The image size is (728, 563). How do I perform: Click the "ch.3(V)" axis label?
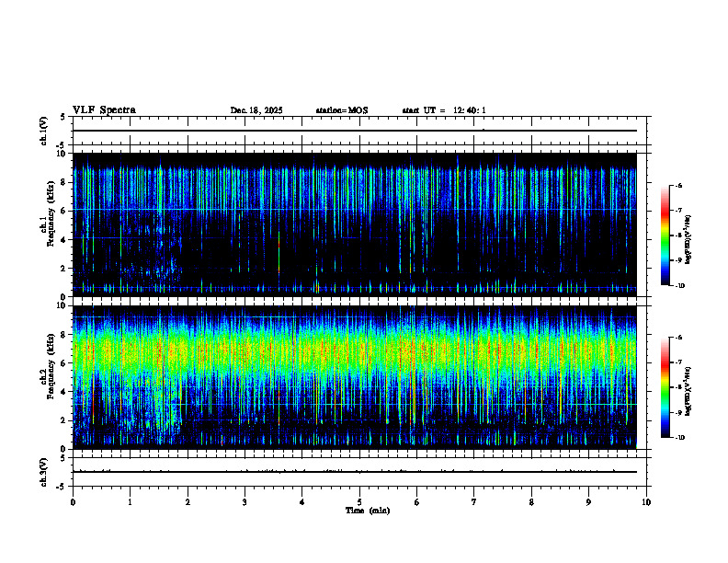pos(44,472)
